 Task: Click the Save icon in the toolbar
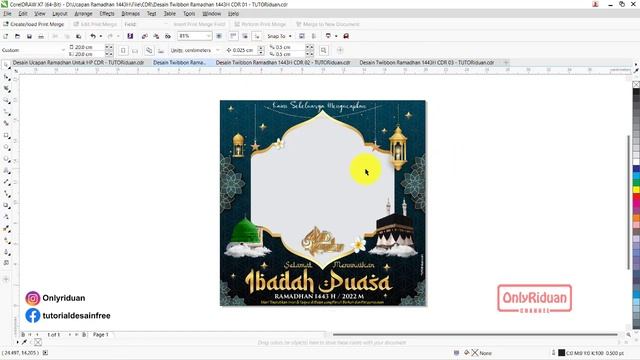29,36
